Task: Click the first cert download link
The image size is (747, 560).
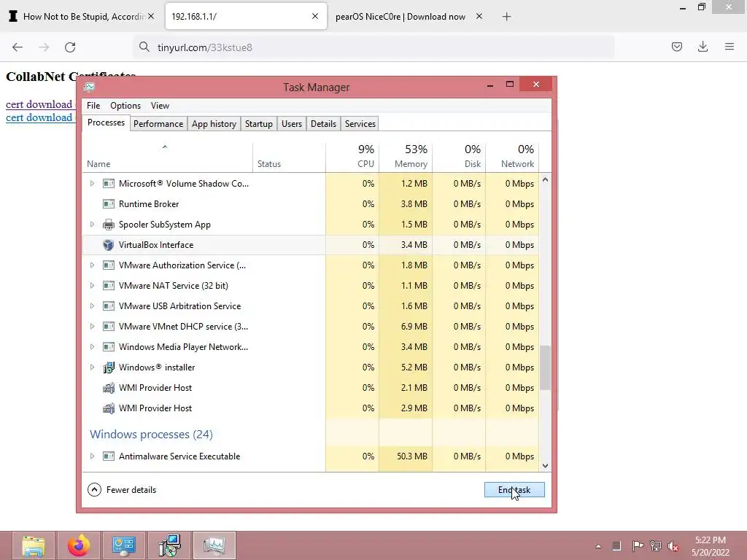Action: click(x=39, y=104)
